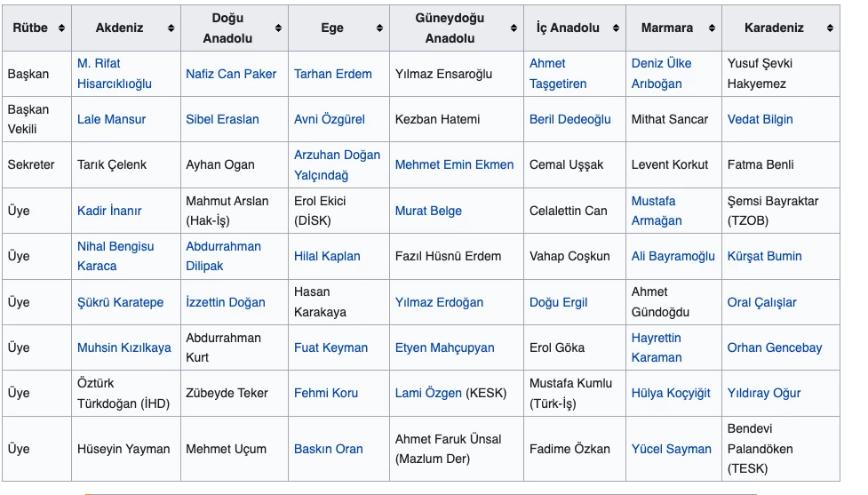This screenshot has width=868, height=495.
Task: Click the Ege column sort icon
Action: pyautogui.click(x=379, y=28)
